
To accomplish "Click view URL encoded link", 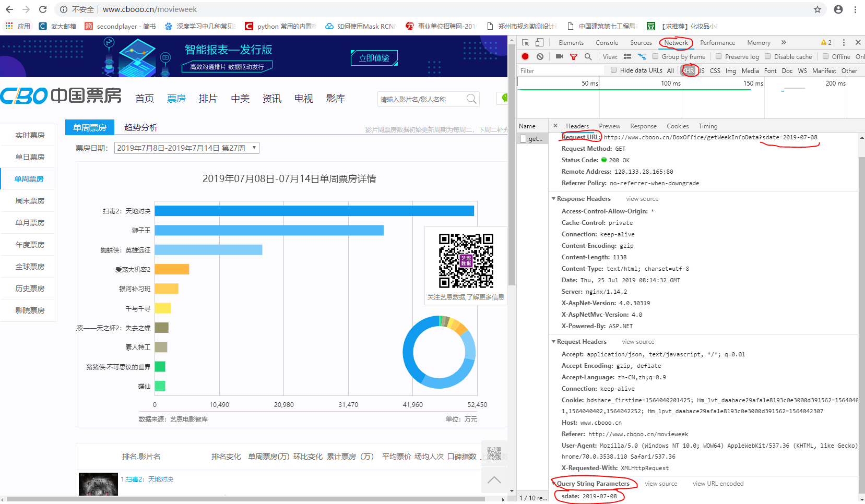I will 718,484.
